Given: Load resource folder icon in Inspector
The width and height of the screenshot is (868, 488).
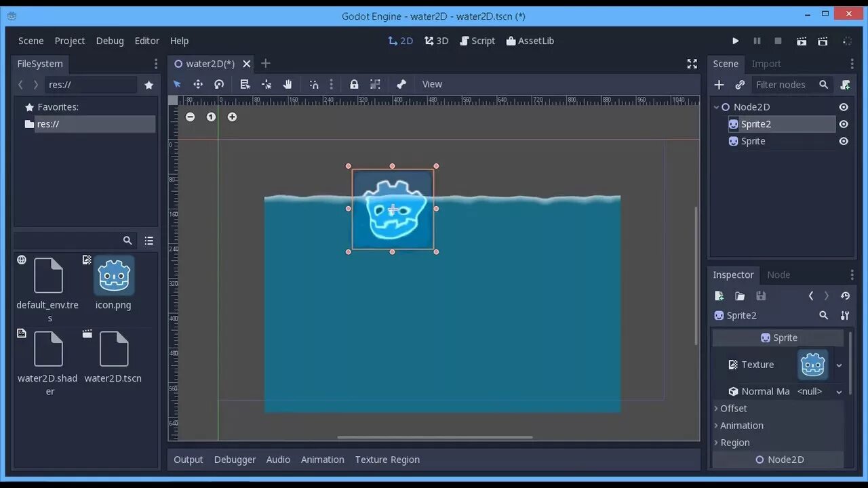Looking at the screenshot, I should (x=740, y=296).
